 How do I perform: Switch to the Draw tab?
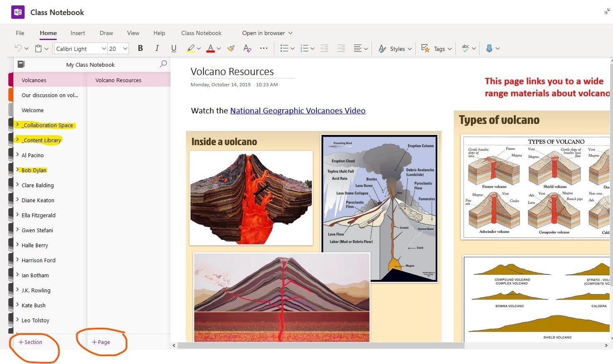(x=106, y=33)
